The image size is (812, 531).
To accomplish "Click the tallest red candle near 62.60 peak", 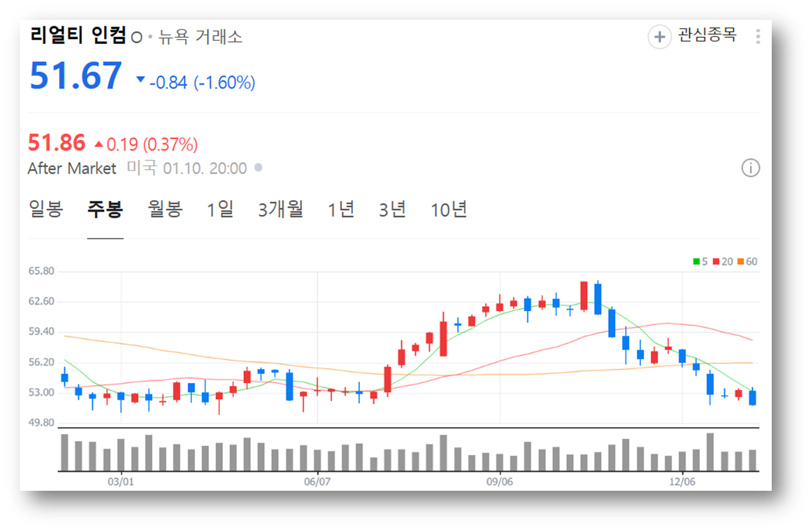I will 583,296.
